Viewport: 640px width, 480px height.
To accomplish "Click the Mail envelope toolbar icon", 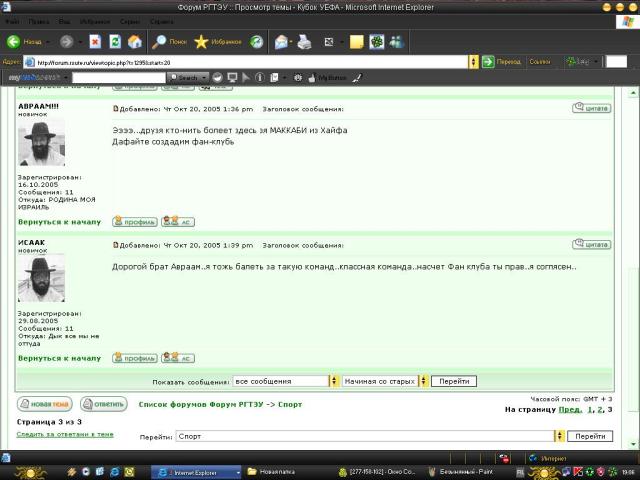I will [282, 42].
